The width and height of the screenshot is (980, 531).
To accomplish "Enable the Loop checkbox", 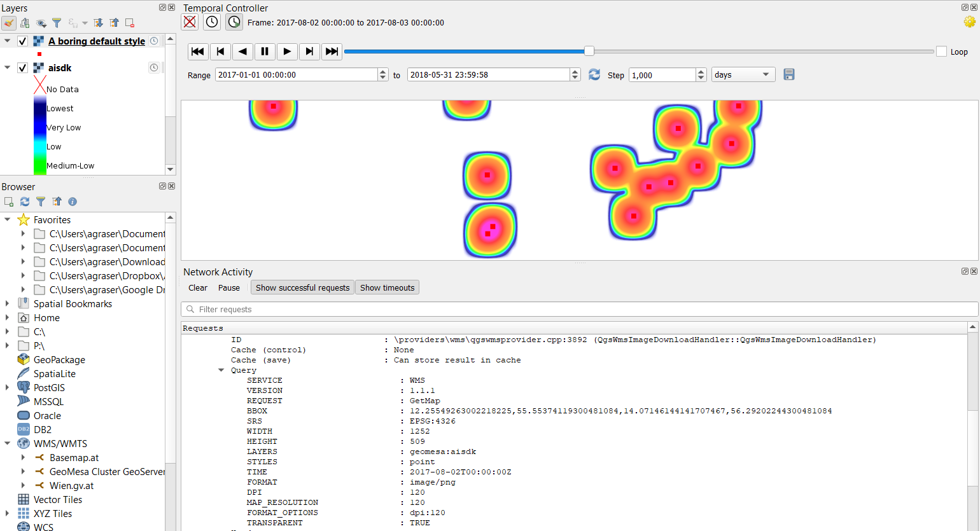I will [940, 52].
